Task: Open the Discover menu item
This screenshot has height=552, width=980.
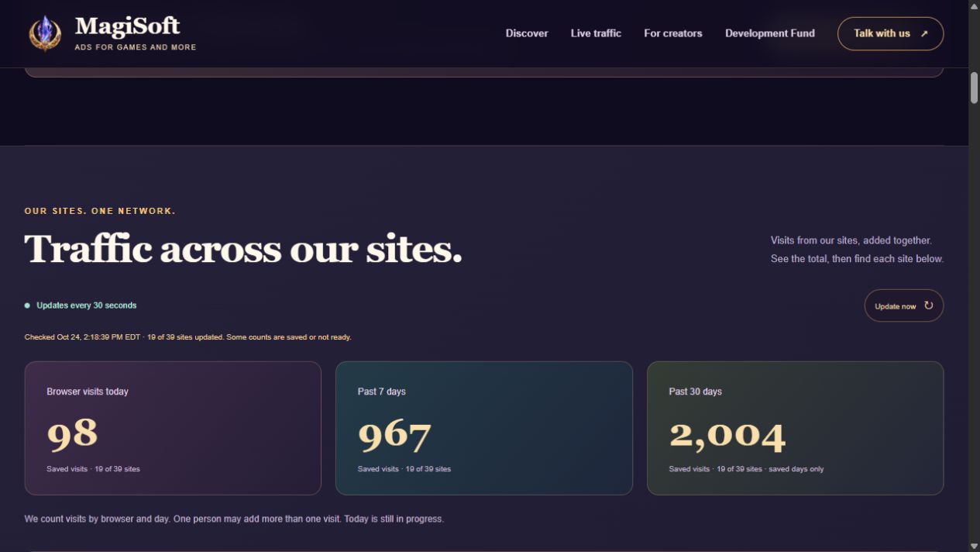Action: [x=527, y=33]
